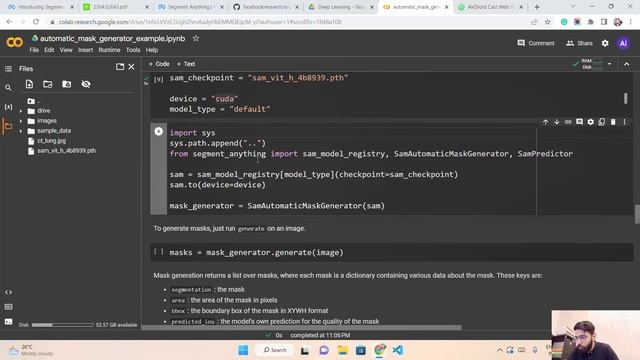Open the Tools menu
640x360 pixels.
tap(133, 50)
